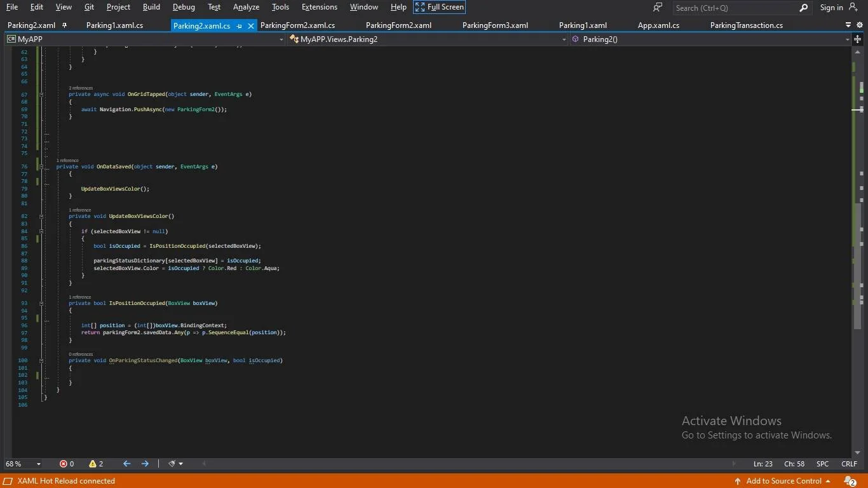Open the Extensions menu
868x488 pixels.
(x=320, y=7)
